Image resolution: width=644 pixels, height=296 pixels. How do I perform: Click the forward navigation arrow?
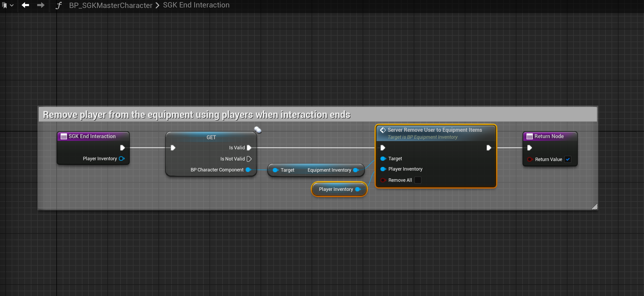41,5
